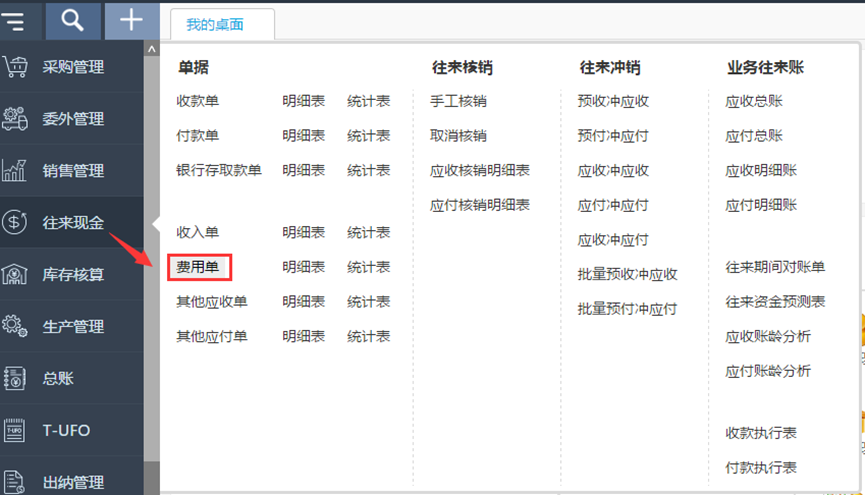Open 统计表 for 收款单

point(369,101)
